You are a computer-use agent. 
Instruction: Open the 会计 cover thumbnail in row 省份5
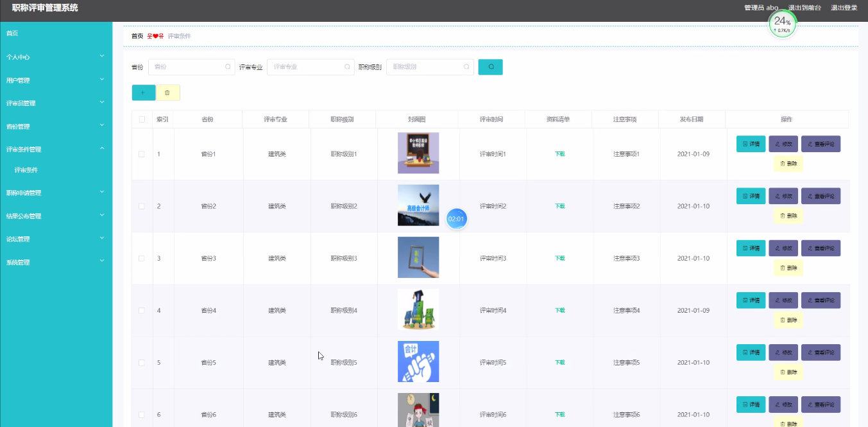click(x=418, y=362)
